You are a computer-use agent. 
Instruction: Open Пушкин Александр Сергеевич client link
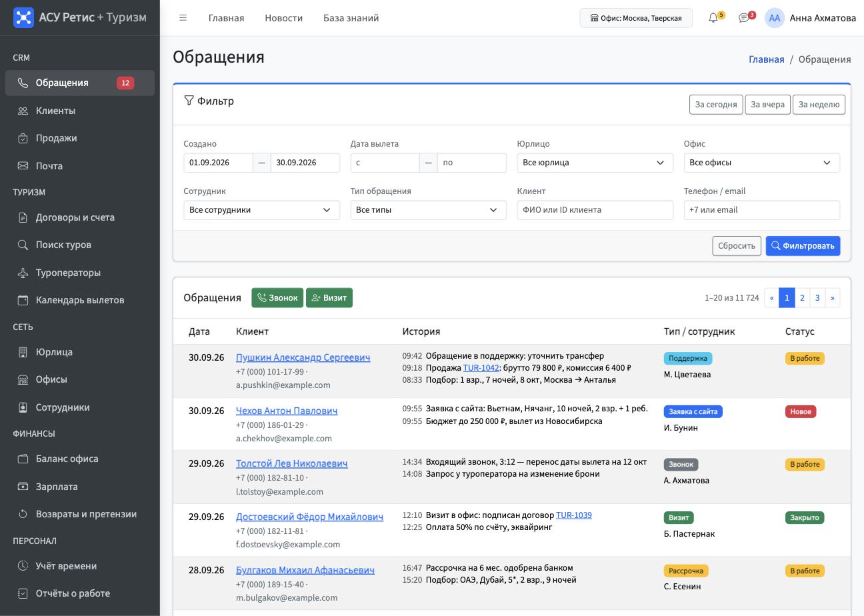point(303,357)
